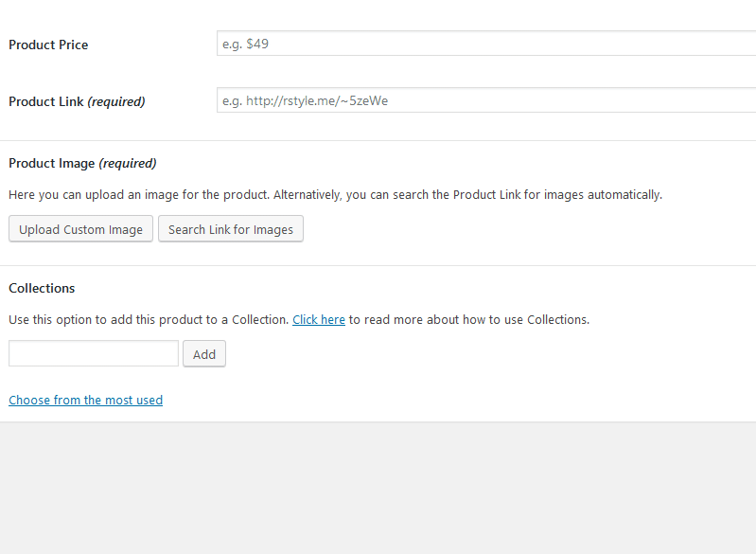The width and height of the screenshot is (756, 554).
Task: Open 'Choose from the most used' link
Action: pos(86,401)
